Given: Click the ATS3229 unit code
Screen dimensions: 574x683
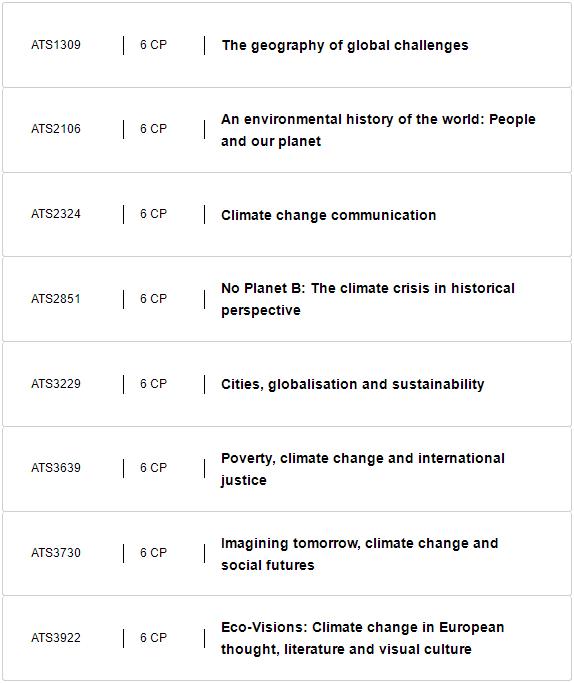Looking at the screenshot, I should point(56,384).
